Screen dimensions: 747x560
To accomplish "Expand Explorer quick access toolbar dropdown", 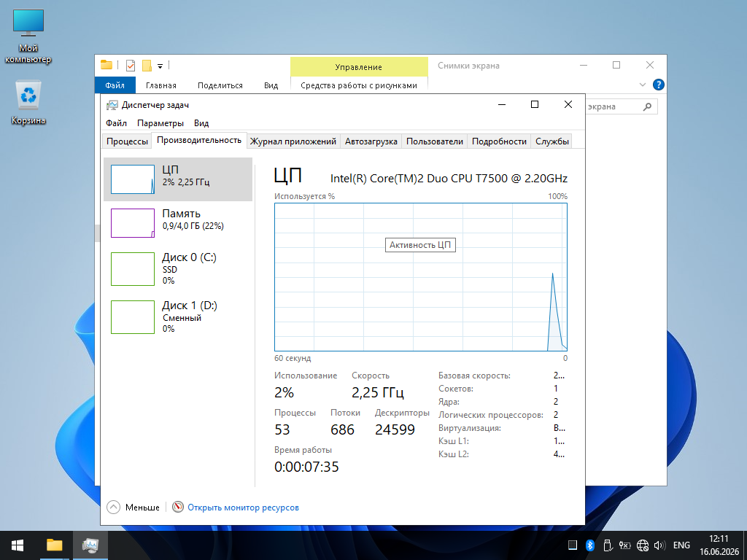I will [160, 66].
